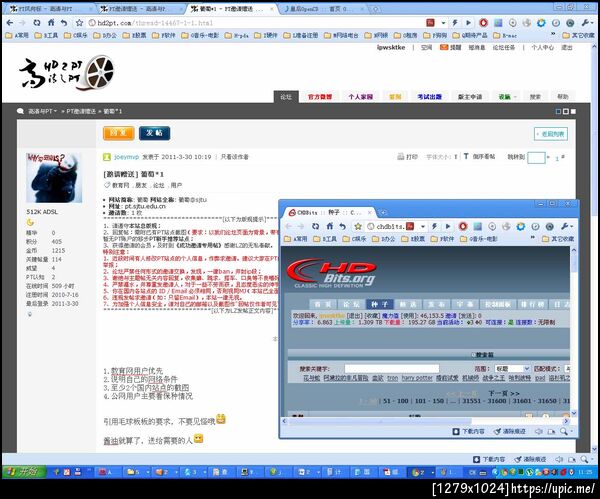Screen dimensions: 600x499
Task: Bookmark CHDBits page with star icon
Action: (x=358, y=226)
